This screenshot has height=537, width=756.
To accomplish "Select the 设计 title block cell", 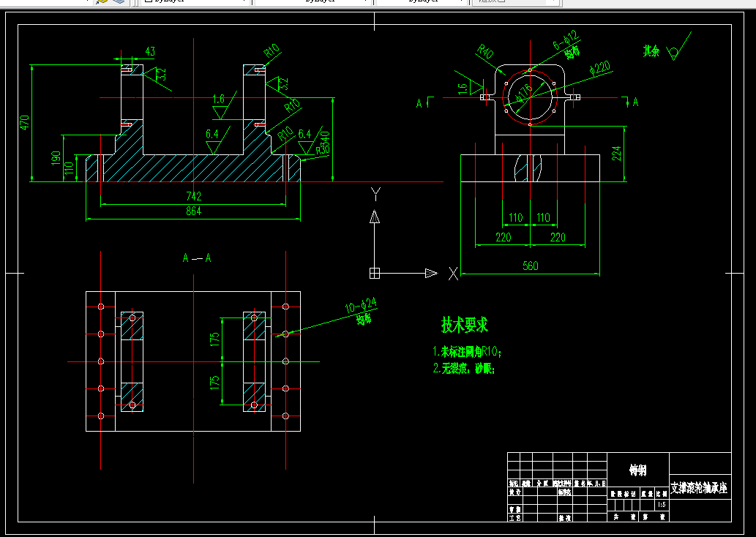I will click(x=514, y=492).
